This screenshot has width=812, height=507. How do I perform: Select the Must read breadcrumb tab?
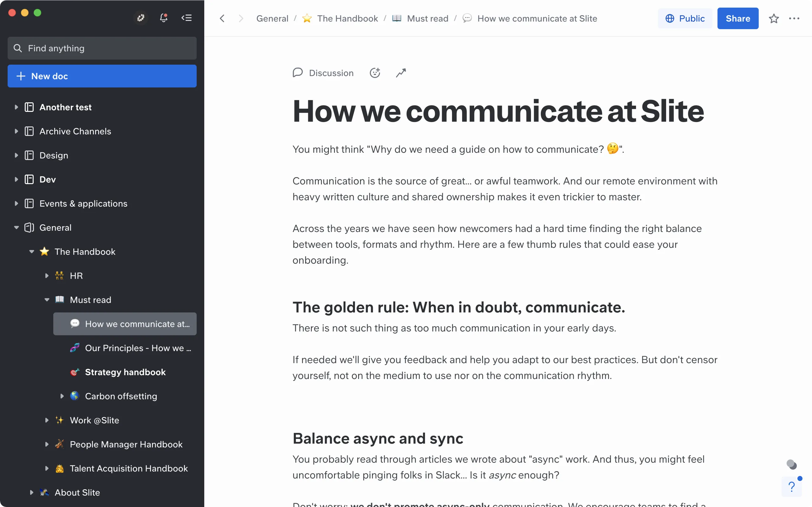coord(420,18)
